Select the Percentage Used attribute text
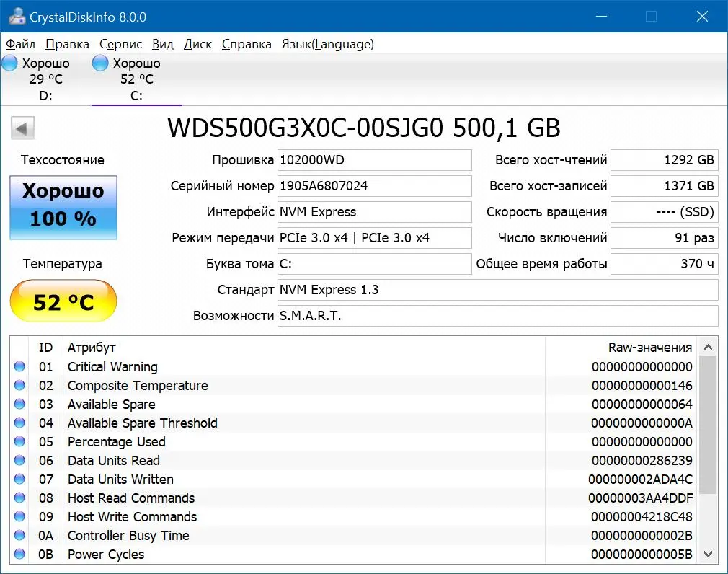 (x=117, y=441)
